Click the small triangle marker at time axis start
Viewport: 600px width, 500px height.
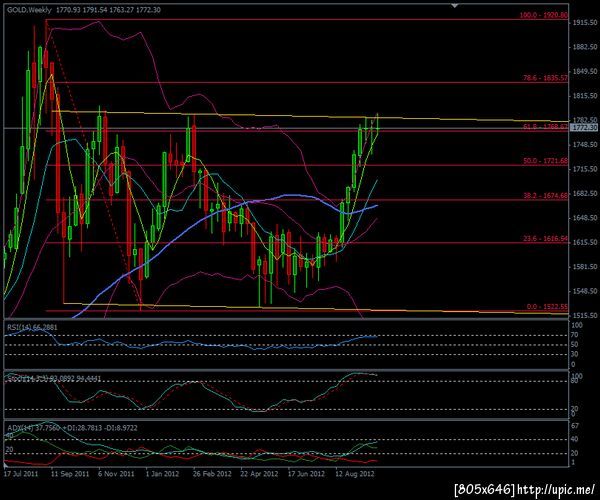pos(5,466)
